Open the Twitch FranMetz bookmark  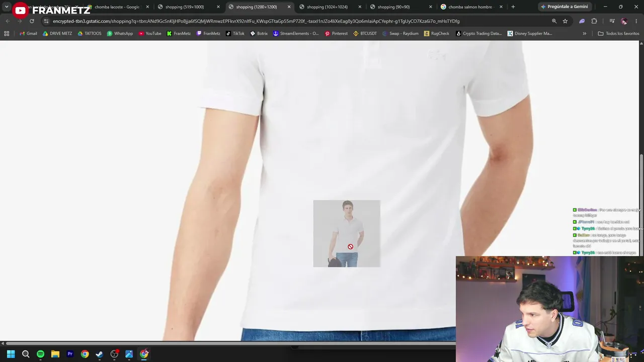(x=208, y=34)
